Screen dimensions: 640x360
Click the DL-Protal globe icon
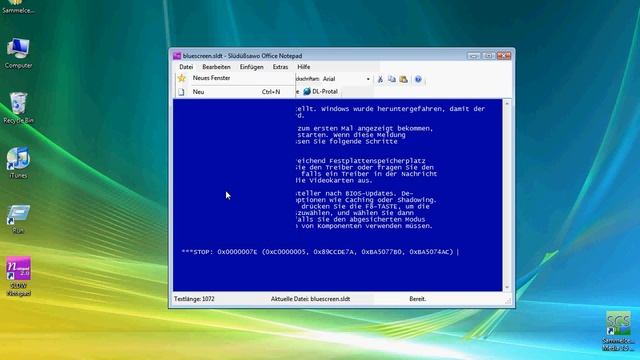(307, 91)
